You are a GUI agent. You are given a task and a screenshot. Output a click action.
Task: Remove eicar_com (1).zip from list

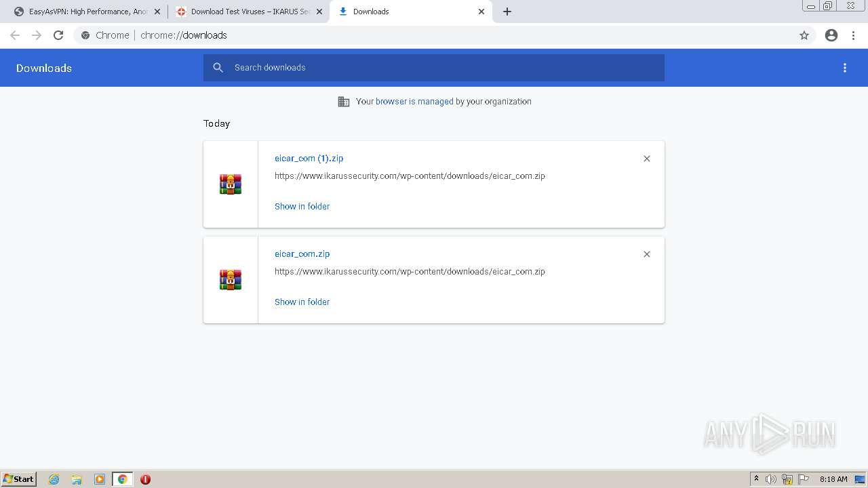coord(647,159)
